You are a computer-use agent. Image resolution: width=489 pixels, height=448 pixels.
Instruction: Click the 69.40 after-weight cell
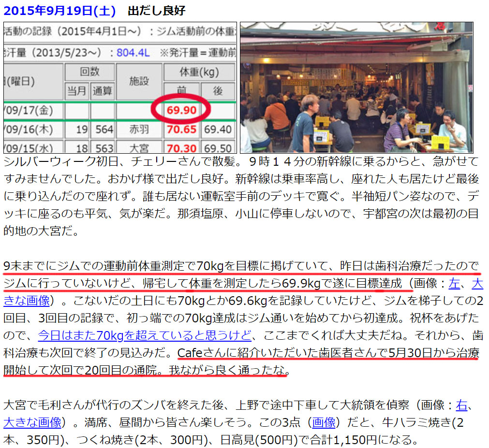(x=218, y=130)
